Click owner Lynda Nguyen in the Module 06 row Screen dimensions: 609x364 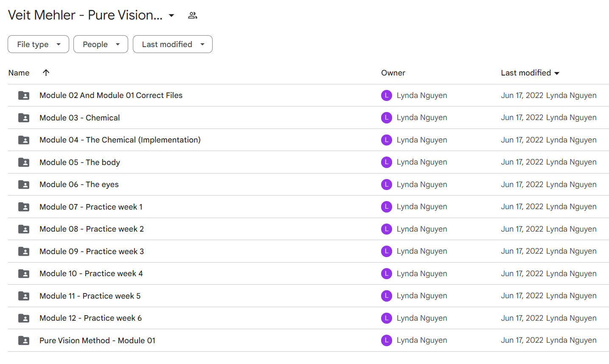click(422, 185)
